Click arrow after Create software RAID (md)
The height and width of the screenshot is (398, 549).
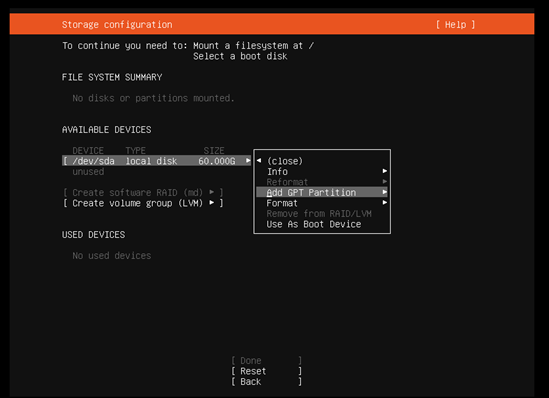[212, 192]
